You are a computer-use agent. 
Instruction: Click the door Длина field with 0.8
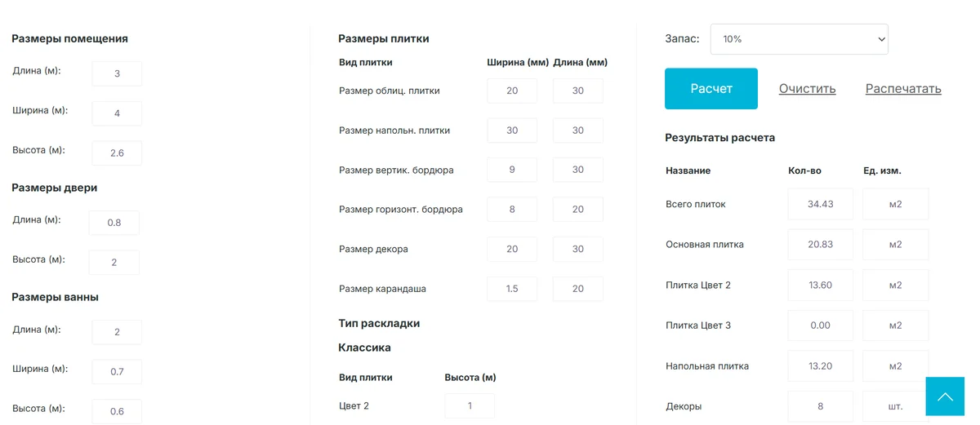coord(114,223)
